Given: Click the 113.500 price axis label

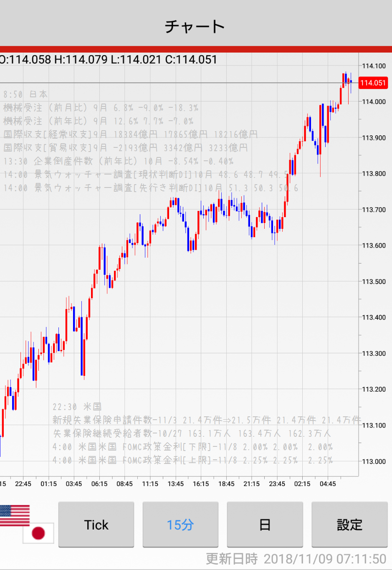Looking at the screenshot, I should tap(374, 281).
